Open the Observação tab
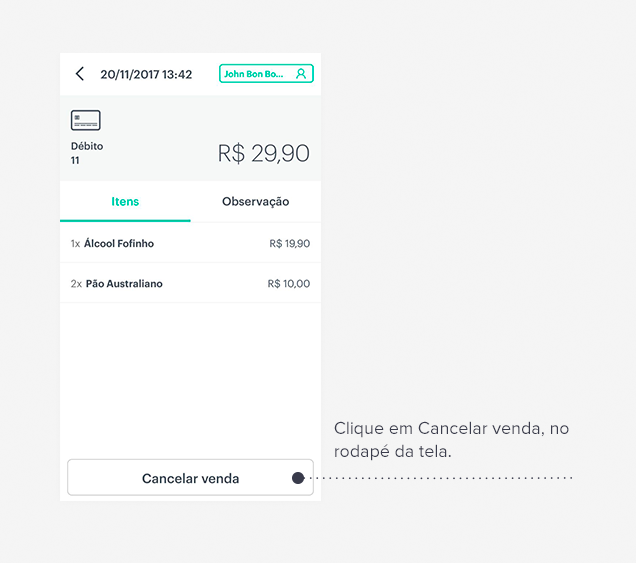Screen dimensions: 636x563 tap(256, 202)
